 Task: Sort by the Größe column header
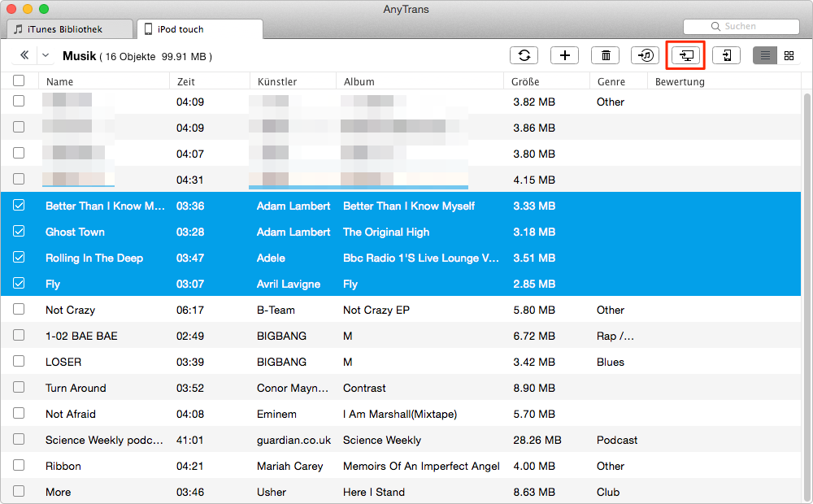[x=547, y=81]
